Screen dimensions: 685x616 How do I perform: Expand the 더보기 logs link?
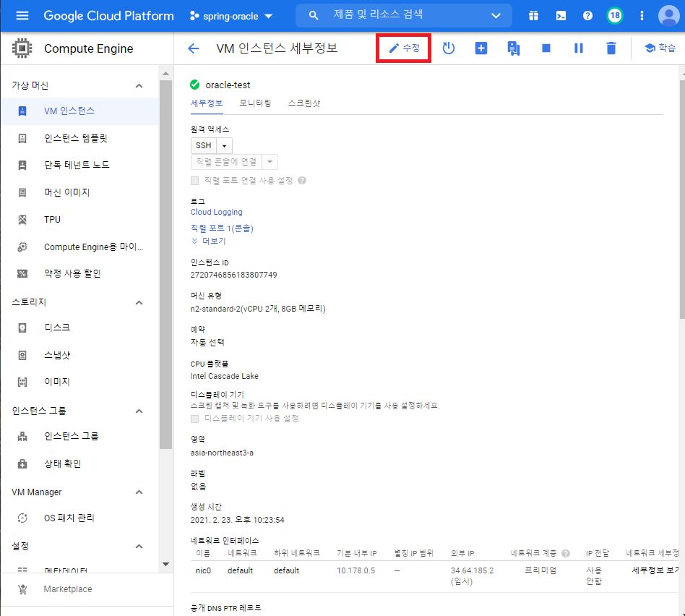click(x=208, y=241)
